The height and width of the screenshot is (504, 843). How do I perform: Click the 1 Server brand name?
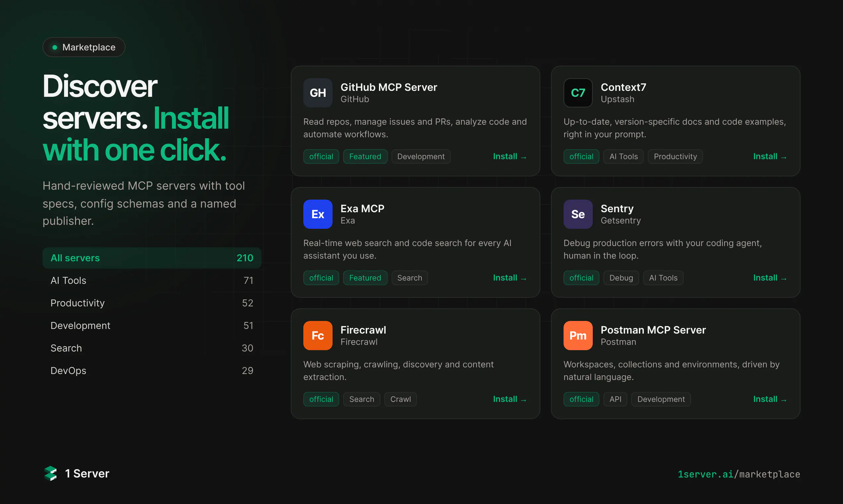87,473
